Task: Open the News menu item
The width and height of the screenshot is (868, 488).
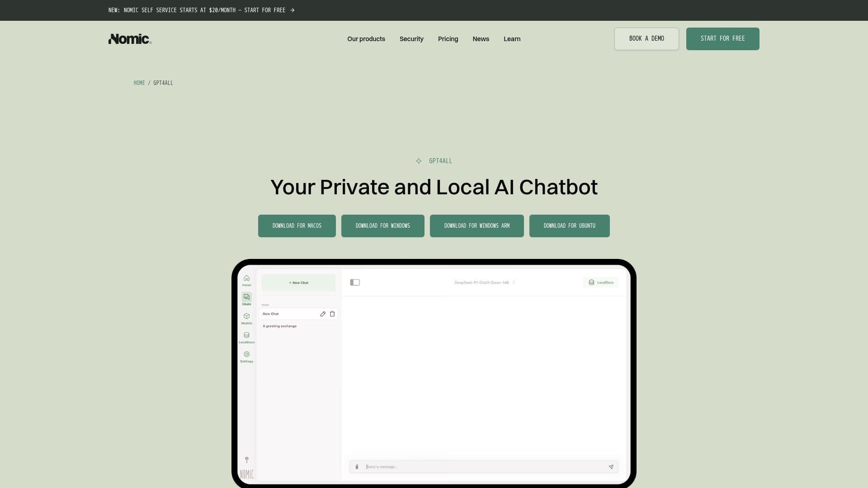Action: pos(481,39)
